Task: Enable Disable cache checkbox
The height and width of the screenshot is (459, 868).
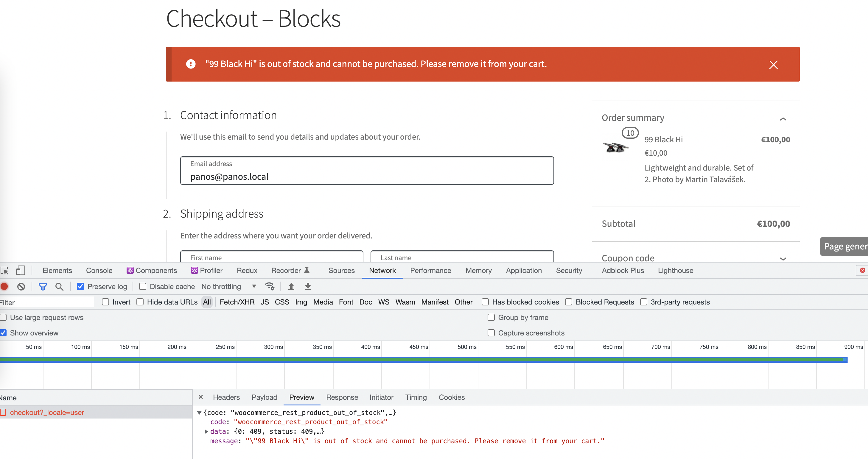Action: (x=143, y=286)
